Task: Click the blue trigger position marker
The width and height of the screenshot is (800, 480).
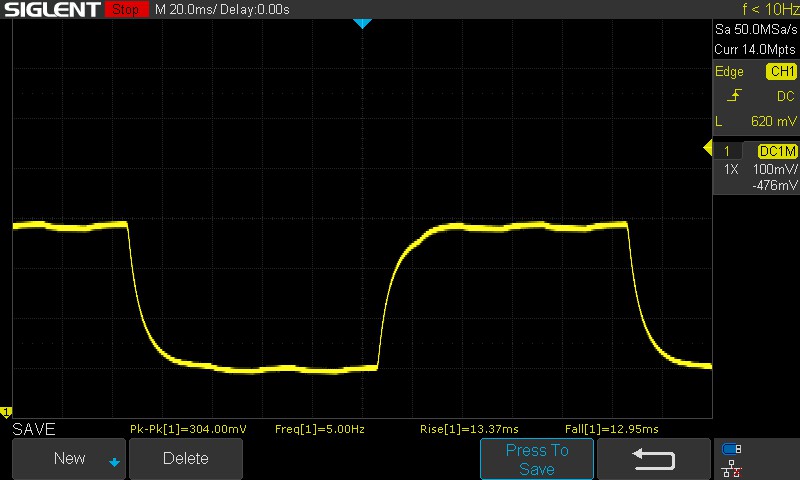Action: (362, 23)
